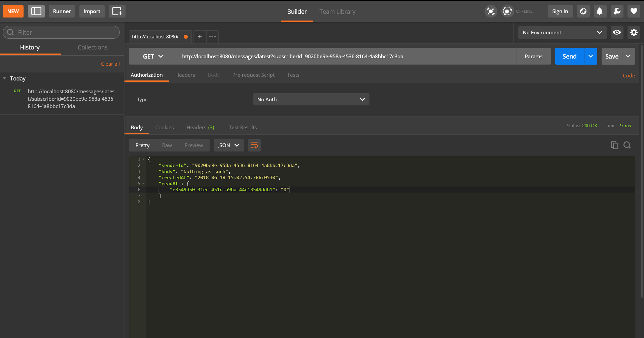
Task: Add a new request tab
Action: (200, 36)
